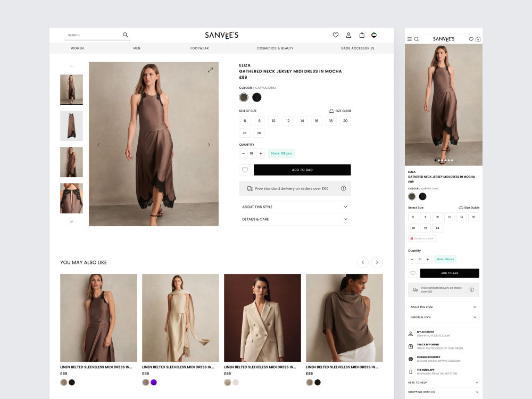Image resolution: width=532 pixels, height=399 pixels.
Task: Choose the purple swatch under second recommended product
Action: tap(154, 383)
